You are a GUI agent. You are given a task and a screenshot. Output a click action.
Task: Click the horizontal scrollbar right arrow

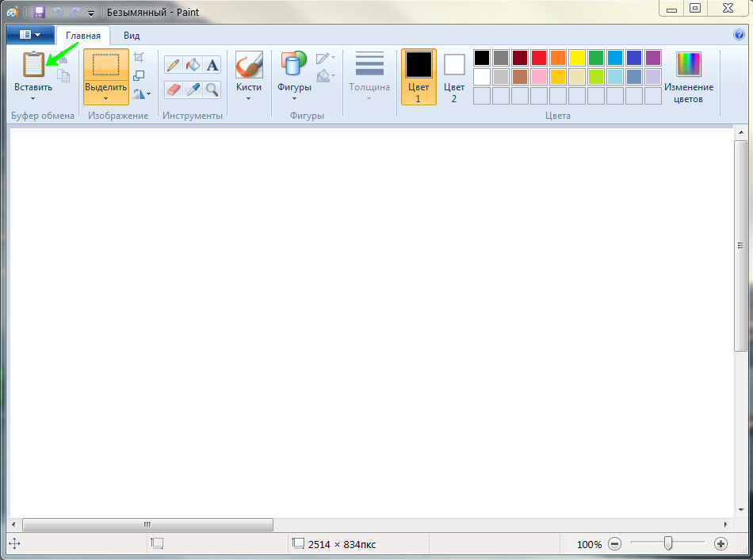(x=725, y=524)
